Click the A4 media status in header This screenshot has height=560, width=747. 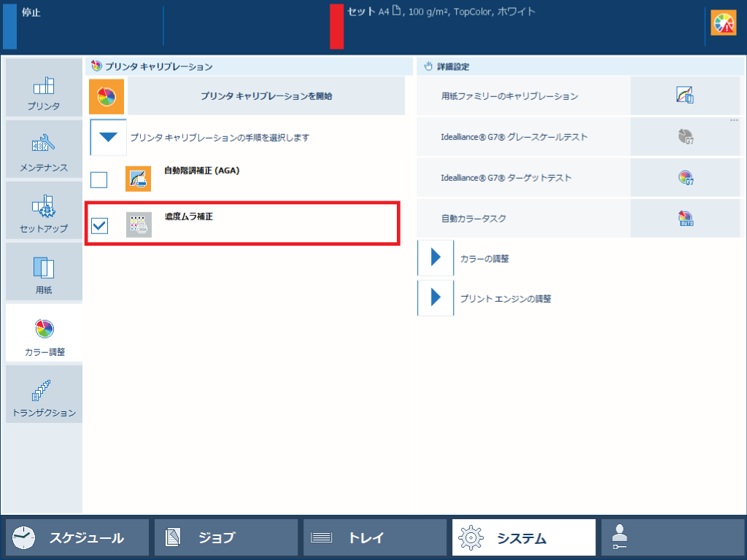[441, 12]
